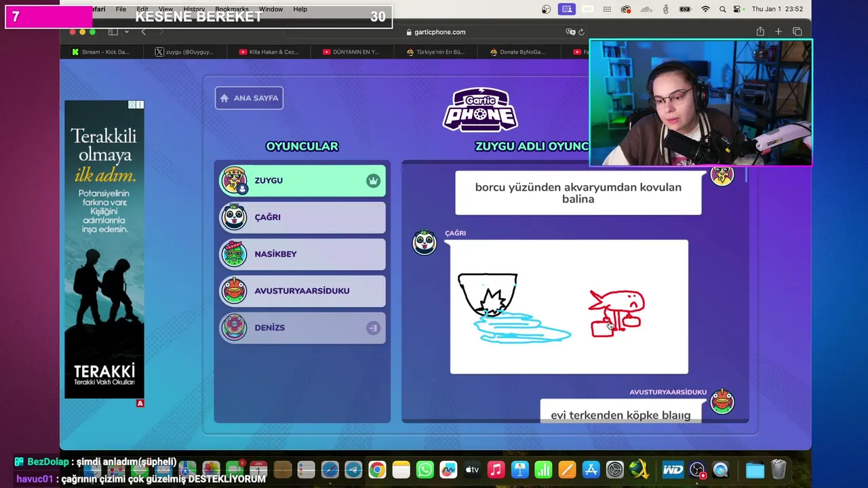Click the Safari share icon
This screenshot has height=488, width=868.
click(760, 32)
